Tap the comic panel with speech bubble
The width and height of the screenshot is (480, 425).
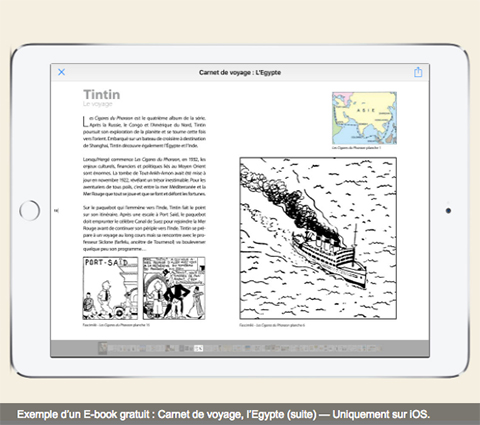pyautogui.click(x=174, y=288)
